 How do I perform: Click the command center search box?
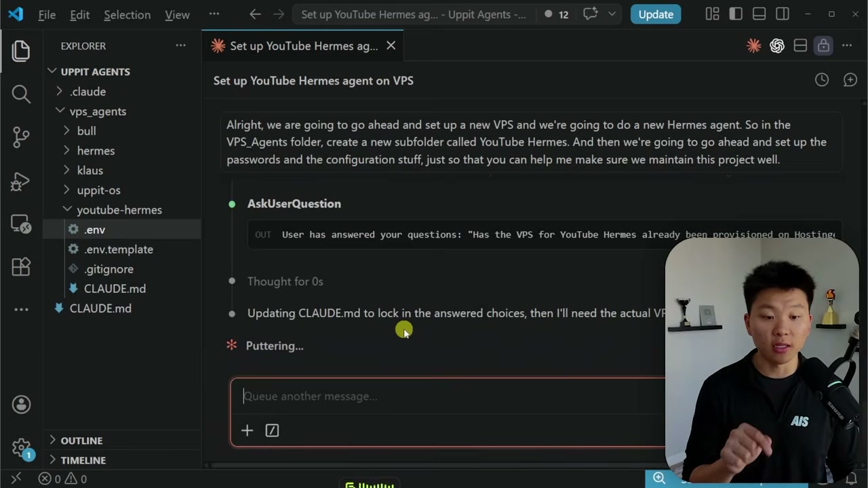tap(414, 14)
